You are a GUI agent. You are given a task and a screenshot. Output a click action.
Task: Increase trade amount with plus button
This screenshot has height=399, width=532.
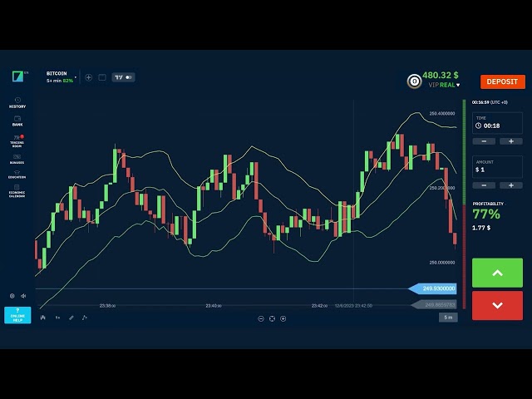[x=511, y=185]
